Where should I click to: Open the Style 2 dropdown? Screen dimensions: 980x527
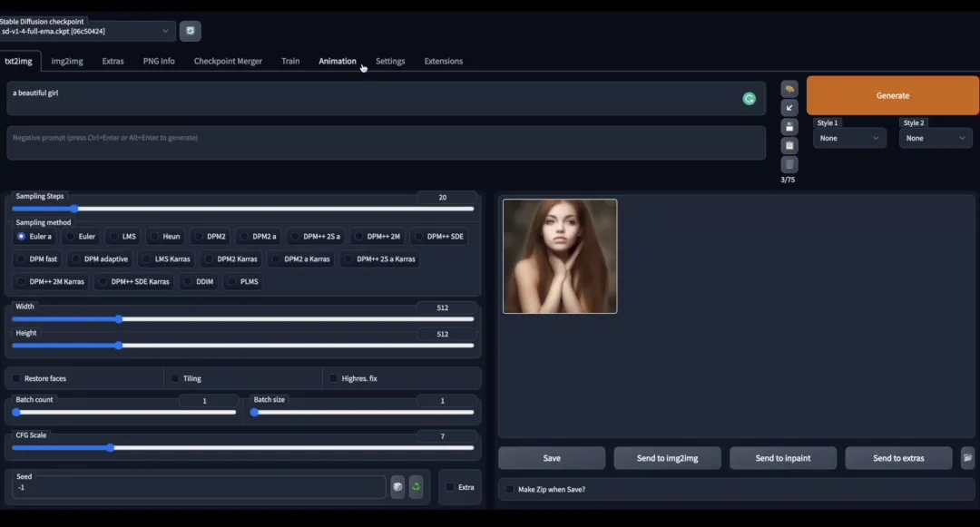tap(935, 138)
